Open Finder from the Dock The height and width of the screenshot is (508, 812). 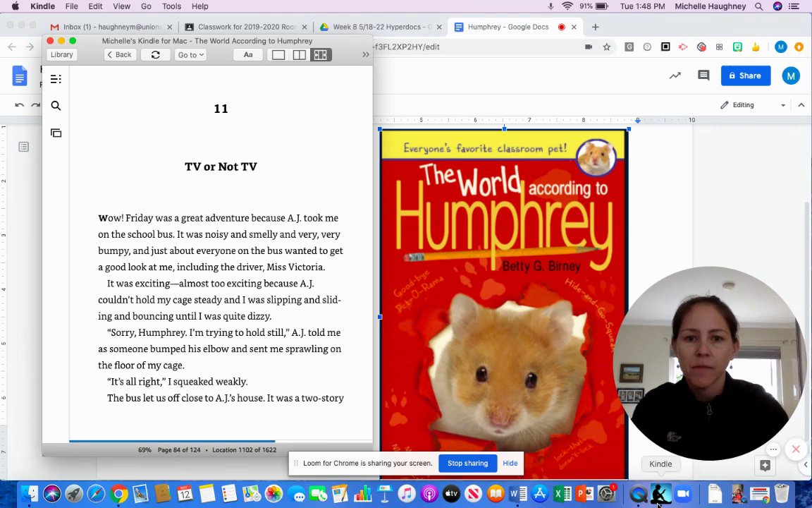pos(30,493)
